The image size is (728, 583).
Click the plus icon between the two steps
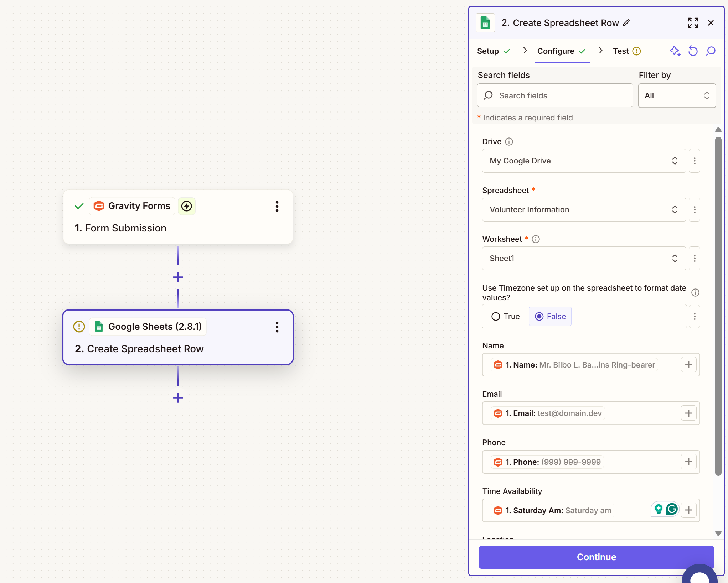178,277
